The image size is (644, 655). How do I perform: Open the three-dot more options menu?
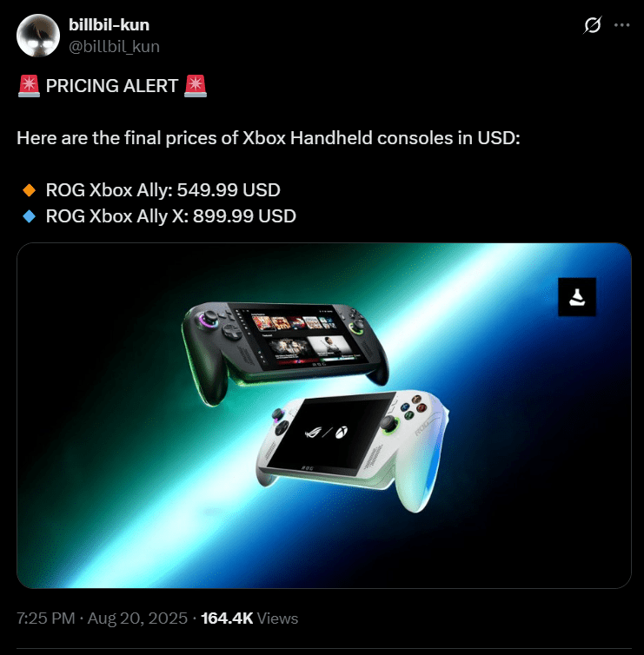[622, 25]
